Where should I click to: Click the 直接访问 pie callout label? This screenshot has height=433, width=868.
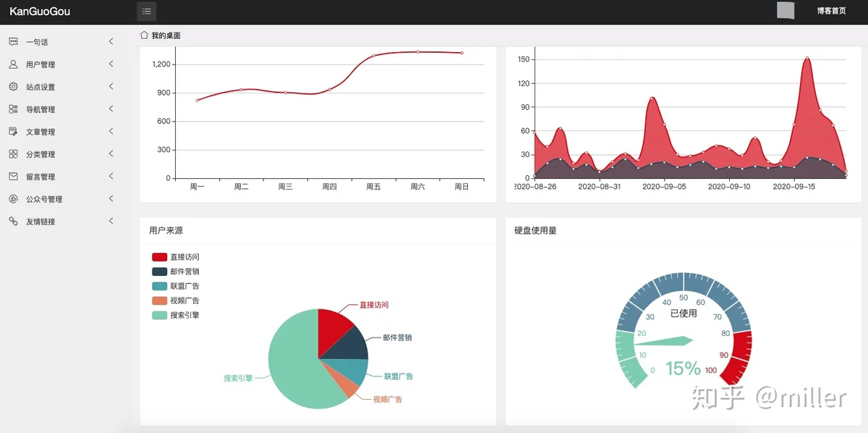click(374, 305)
